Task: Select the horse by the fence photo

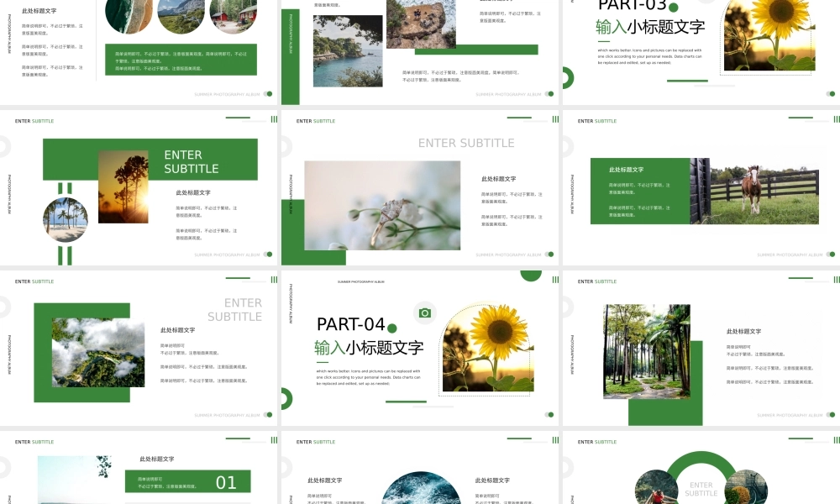Action: click(x=753, y=191)
